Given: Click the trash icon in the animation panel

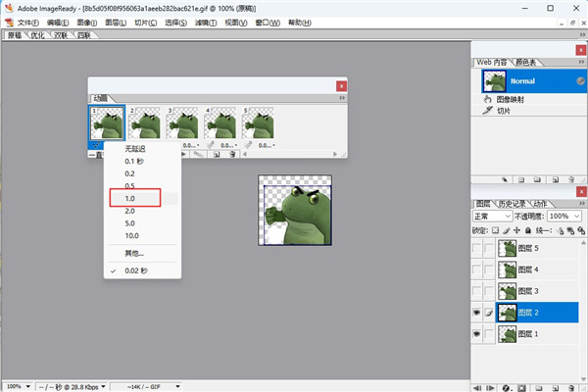Looking at the screenshot, I should click(x=232, y=154).
